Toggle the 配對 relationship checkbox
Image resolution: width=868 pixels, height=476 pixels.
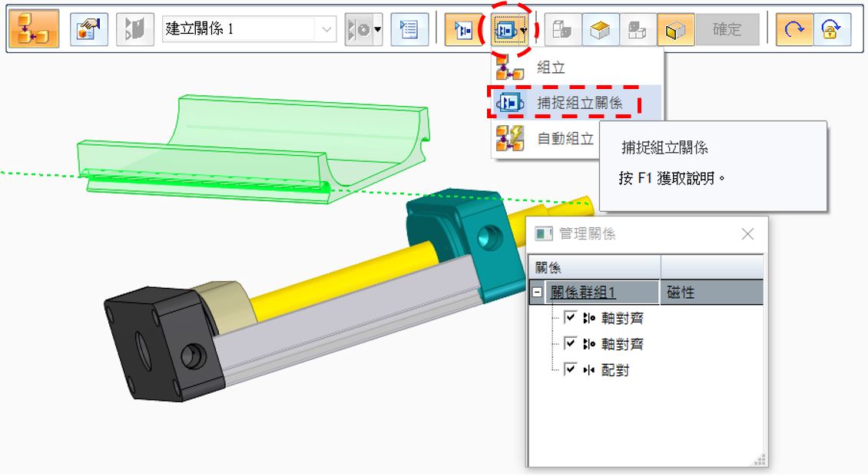(x=570, y=369)
